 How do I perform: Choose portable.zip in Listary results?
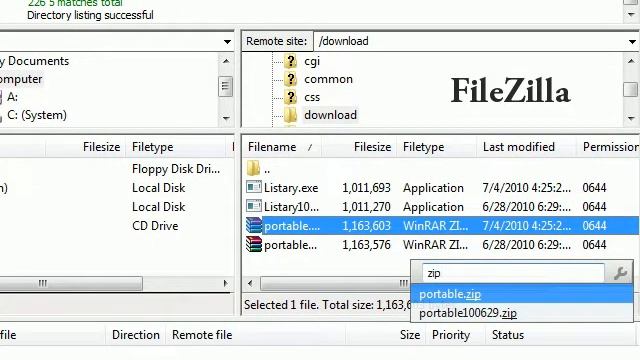522,294
